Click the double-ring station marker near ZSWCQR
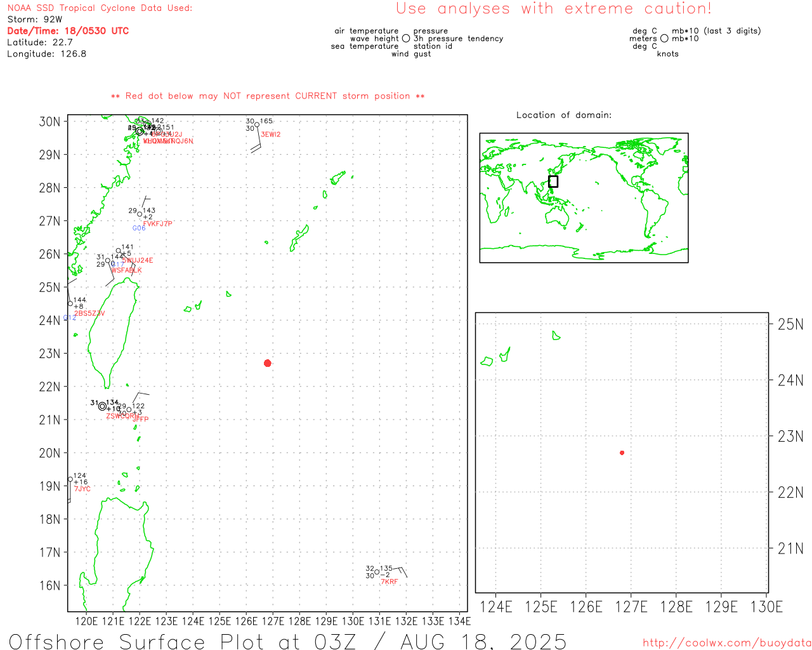 [102, 406]
